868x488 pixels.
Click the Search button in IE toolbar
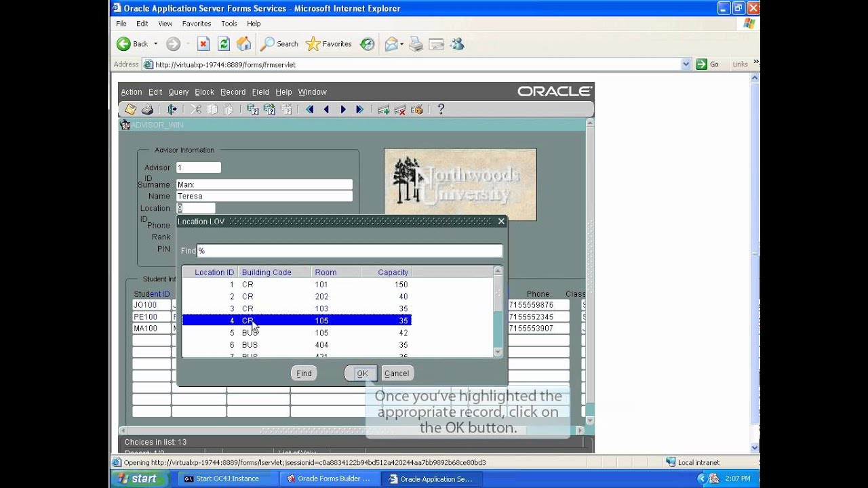click(279, 44)
